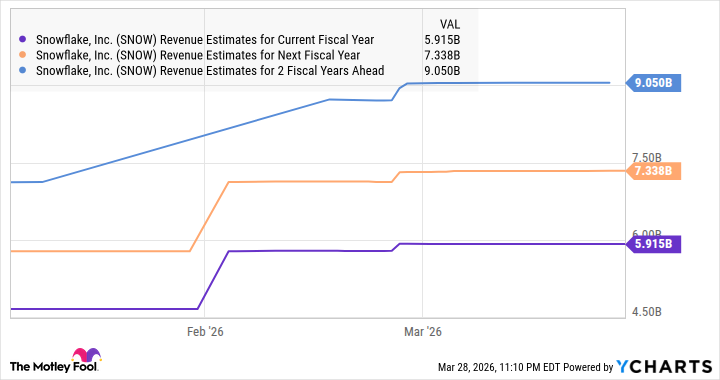The image size is (720, 380).
Task: Click the Feb '26 x-axis label
Action: 205,332
